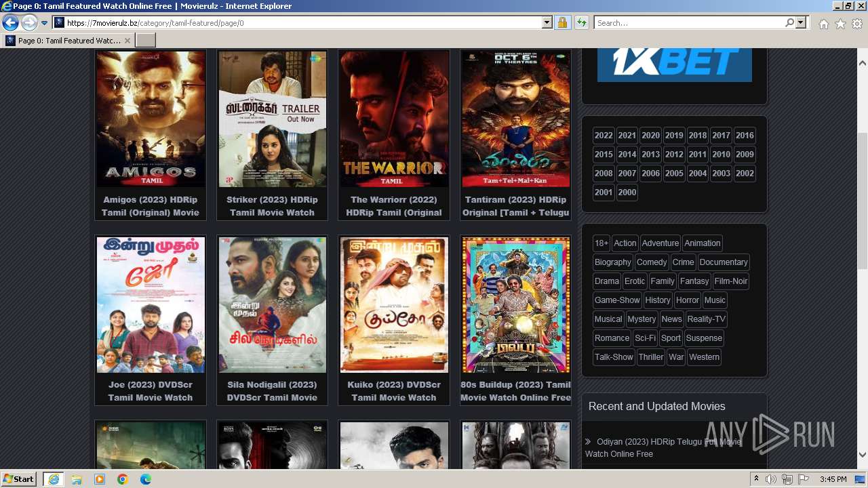Open the media player taskbar icon
868x488 pixels.
click(100, 479)
